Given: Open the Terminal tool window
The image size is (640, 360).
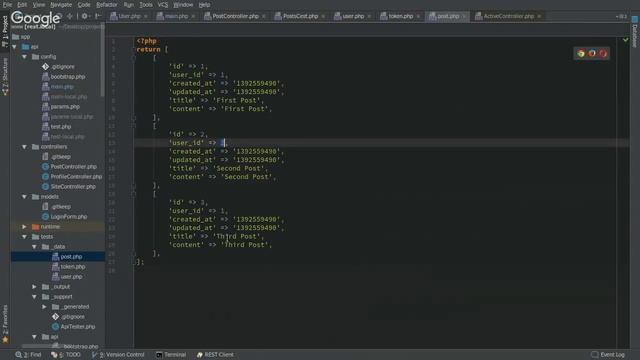Looking at the screenshot, I should click(x=171, y=355).
